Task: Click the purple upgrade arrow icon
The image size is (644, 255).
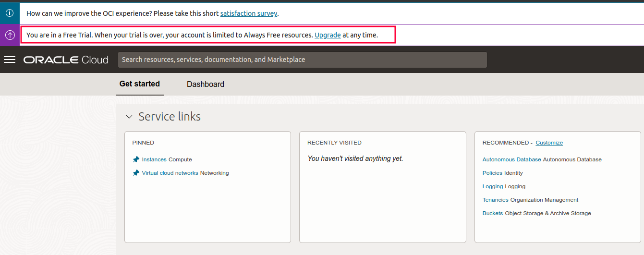Action: 10,35
